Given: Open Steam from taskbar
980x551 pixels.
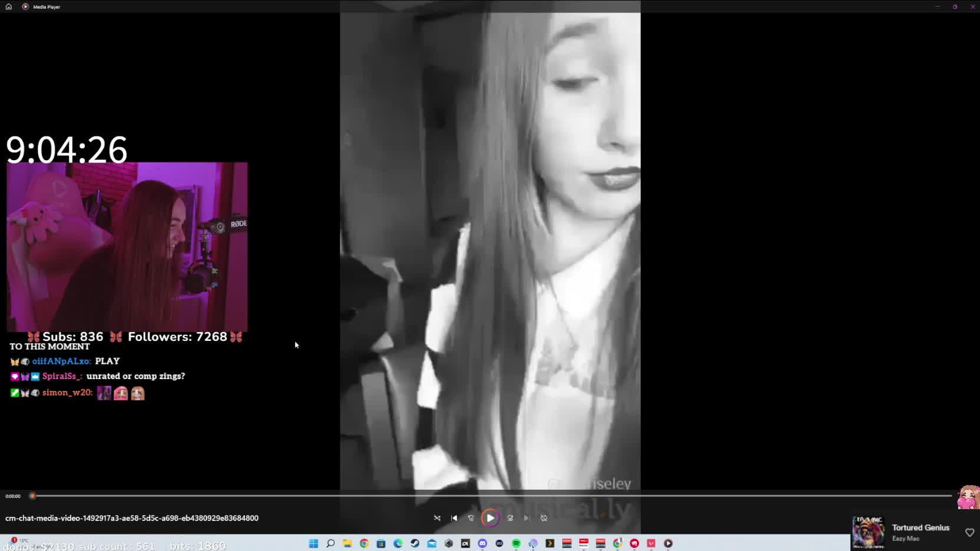Looking at the screenshot, I should coord(415,543).
